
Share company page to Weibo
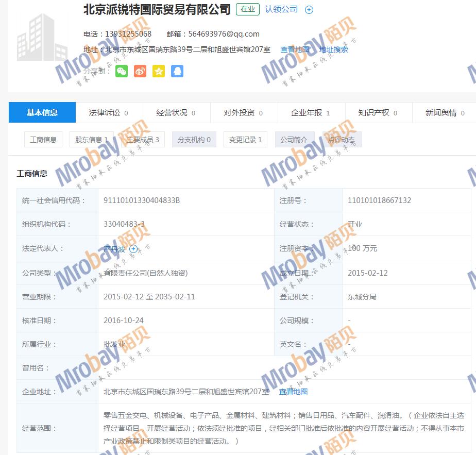(140, 71)
